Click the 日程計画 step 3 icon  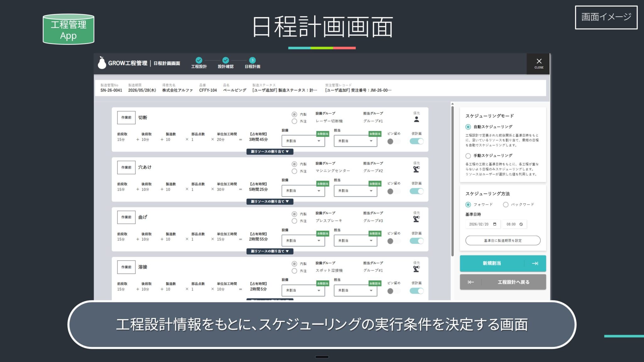click(x=252, y=60)
